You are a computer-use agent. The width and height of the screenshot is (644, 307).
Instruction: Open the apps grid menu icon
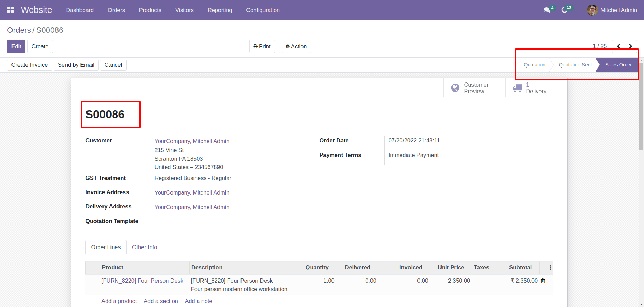click(x=10, y=10)
